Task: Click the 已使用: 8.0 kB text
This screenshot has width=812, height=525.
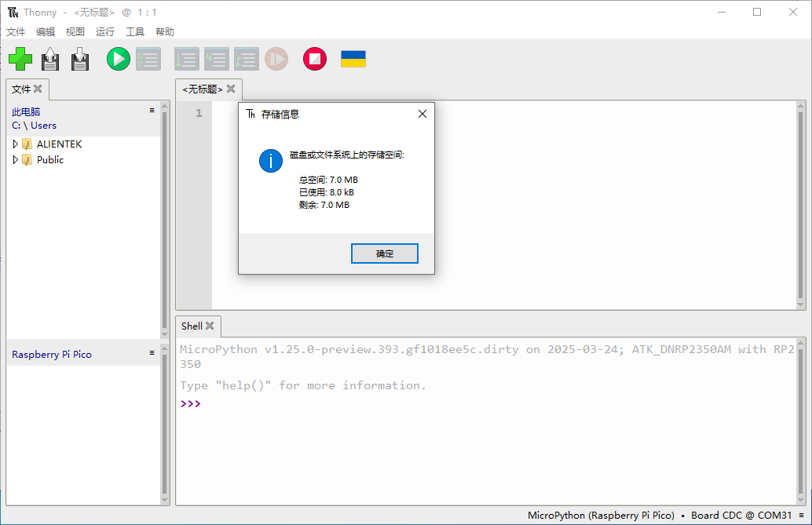Action: click(326, 192)
